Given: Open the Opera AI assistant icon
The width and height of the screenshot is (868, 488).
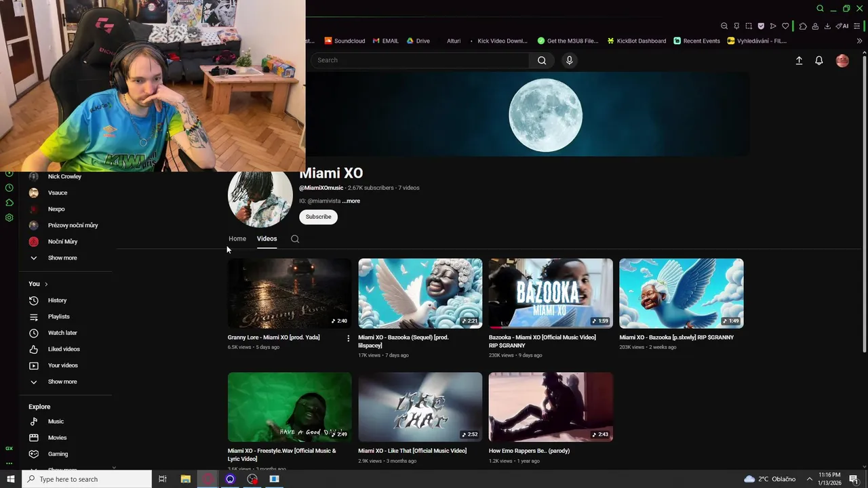Looking at the screenshot, I should pos(842,26).
